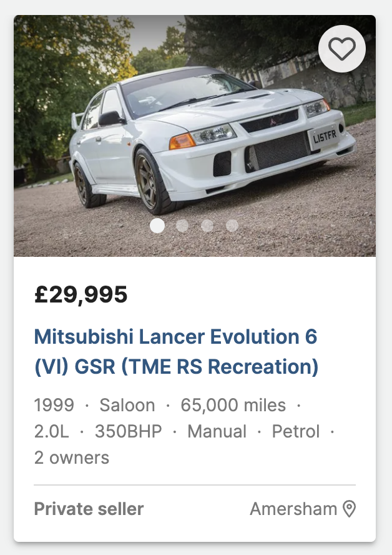Image resolution: width=392 pixels, height=555 pixels.
Task: Select the 2 owners spec
Action: tap(71, 457)
